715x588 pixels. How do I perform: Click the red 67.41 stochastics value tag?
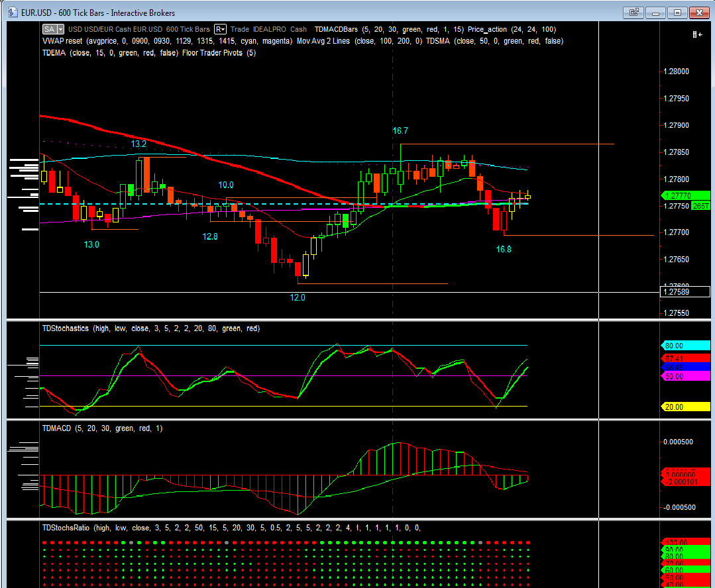point(685,358)
